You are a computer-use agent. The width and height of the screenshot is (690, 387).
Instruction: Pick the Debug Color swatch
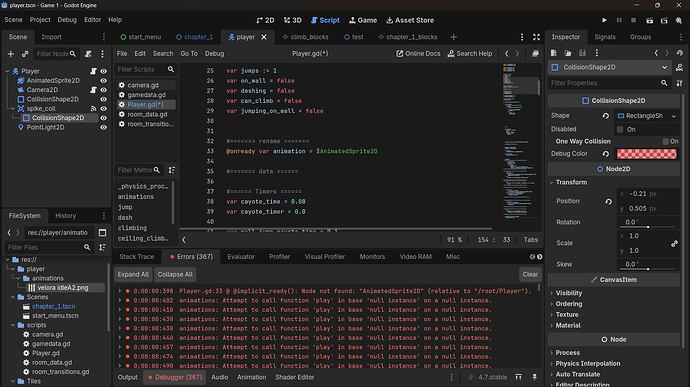tap(646, 154)
